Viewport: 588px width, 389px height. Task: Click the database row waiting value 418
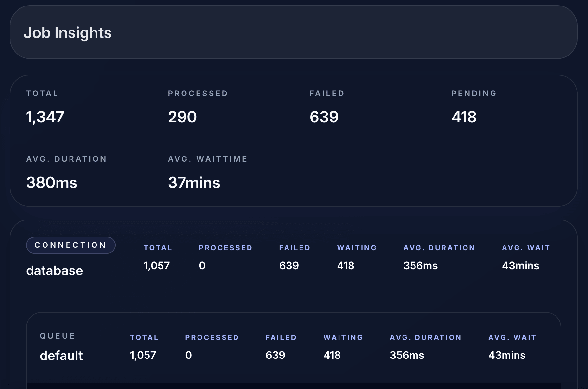tap(346, 266)
